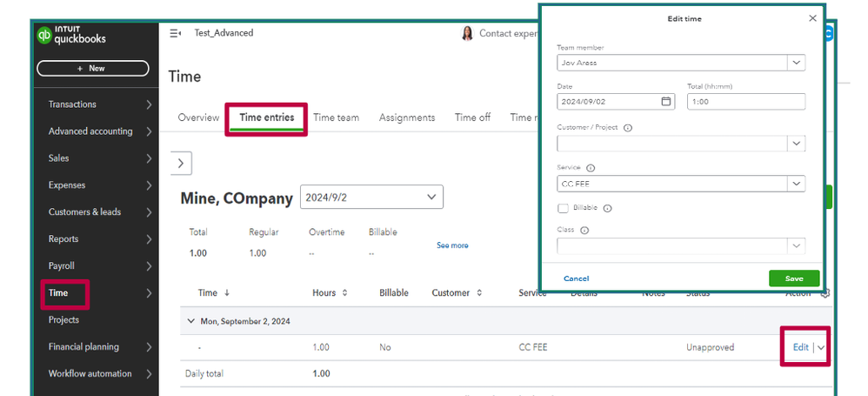This screenshot has width=868, height=396.
Task: Expand the date range dropdown 2024/9/2
Action: pos(431,198)
